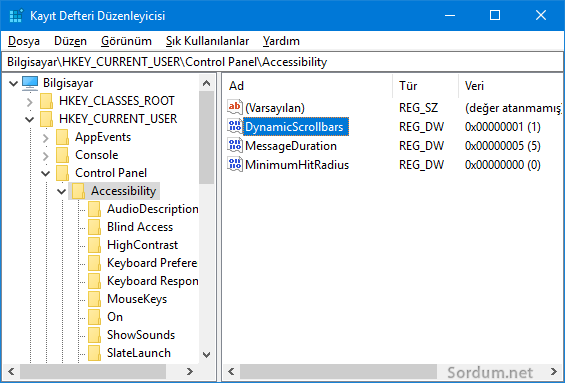Click the HKEY_CLASSES_ROOT folder icon
The height and width of the screenshot is (383, 565).
[x=46, y=101]
